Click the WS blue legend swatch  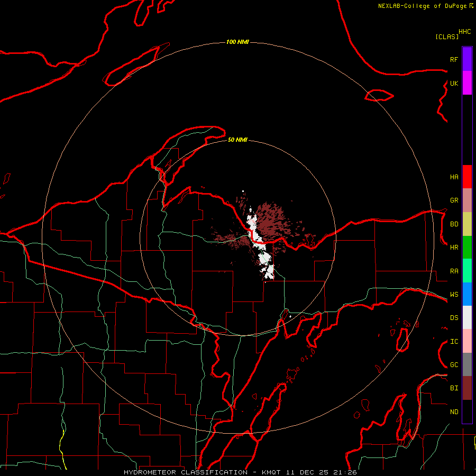(x=467, y=294)
